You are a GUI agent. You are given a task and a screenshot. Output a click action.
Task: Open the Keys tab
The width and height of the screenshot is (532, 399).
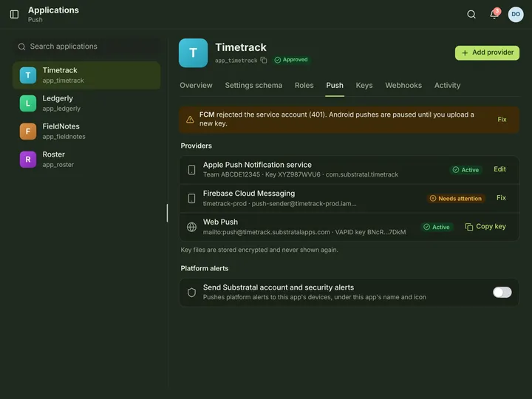(x=364, y=86)
